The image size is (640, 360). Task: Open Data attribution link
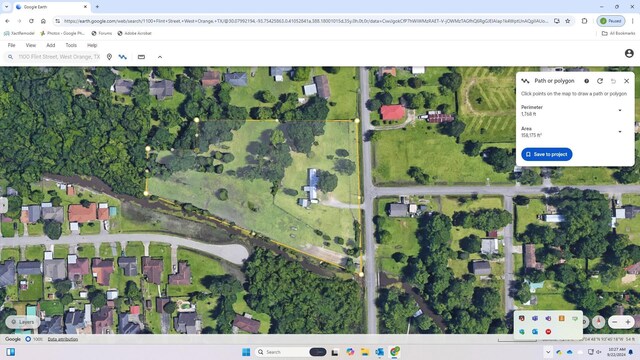[62, 339]
